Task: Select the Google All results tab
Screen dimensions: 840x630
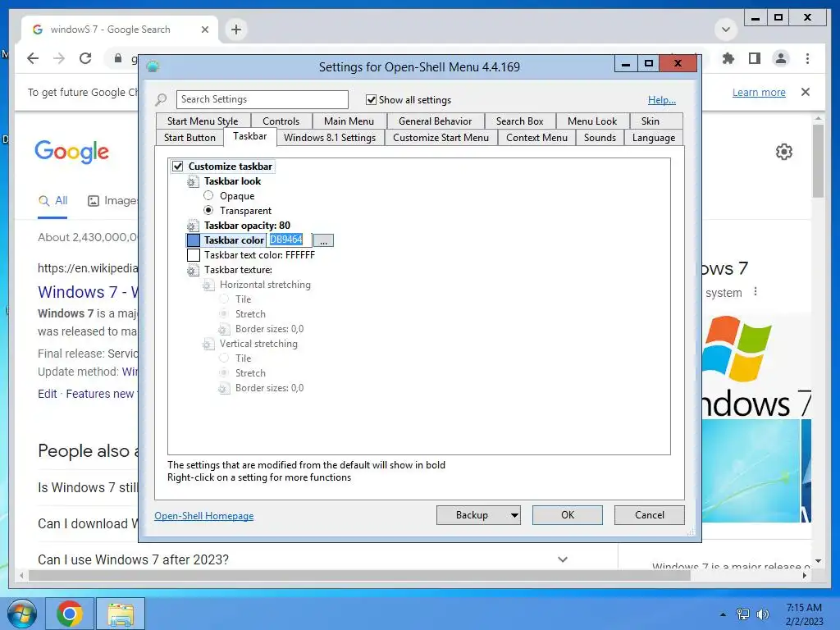Action: [x=53, y=201]
